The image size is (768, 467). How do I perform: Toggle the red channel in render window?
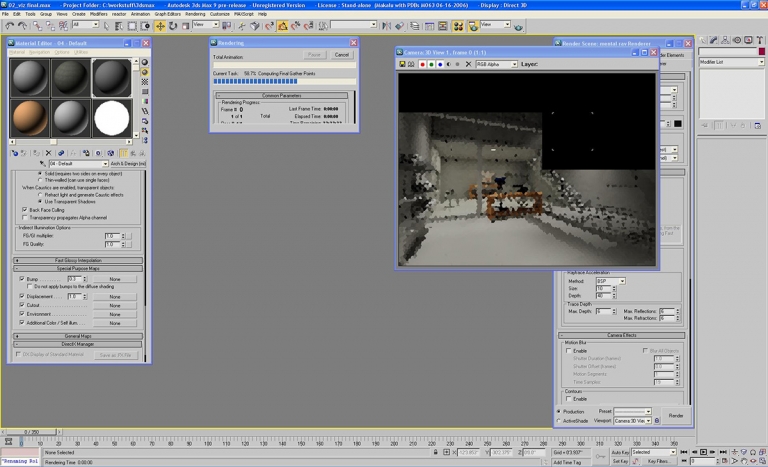coord(421,64)
